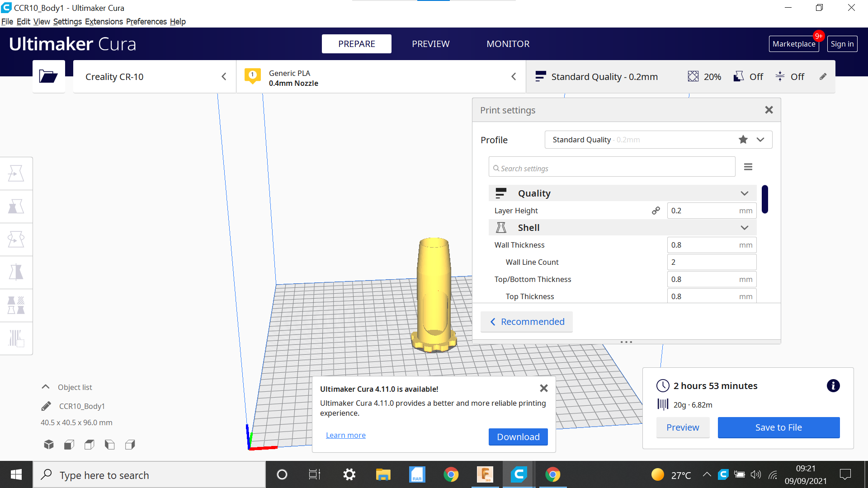Click the extruder 1 material icon
This screenshot has height=488, width=868.
click(x=253, y=75)
